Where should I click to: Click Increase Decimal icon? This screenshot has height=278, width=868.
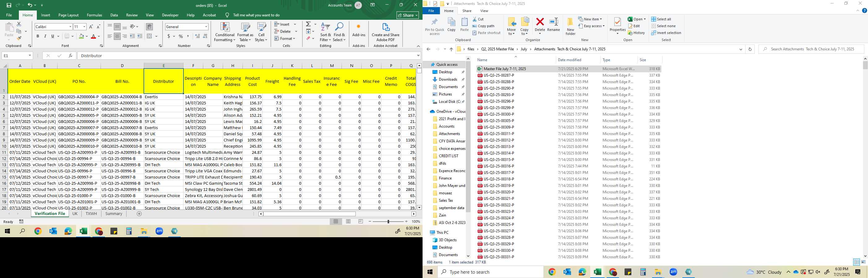[197, 36]
